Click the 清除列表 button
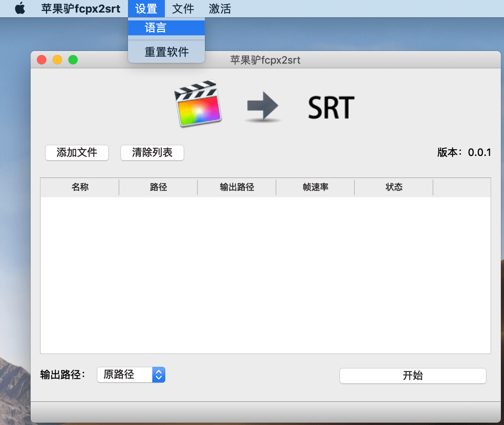Image resolution: width=504 pixels, height=425 pixels. point(152,152)
